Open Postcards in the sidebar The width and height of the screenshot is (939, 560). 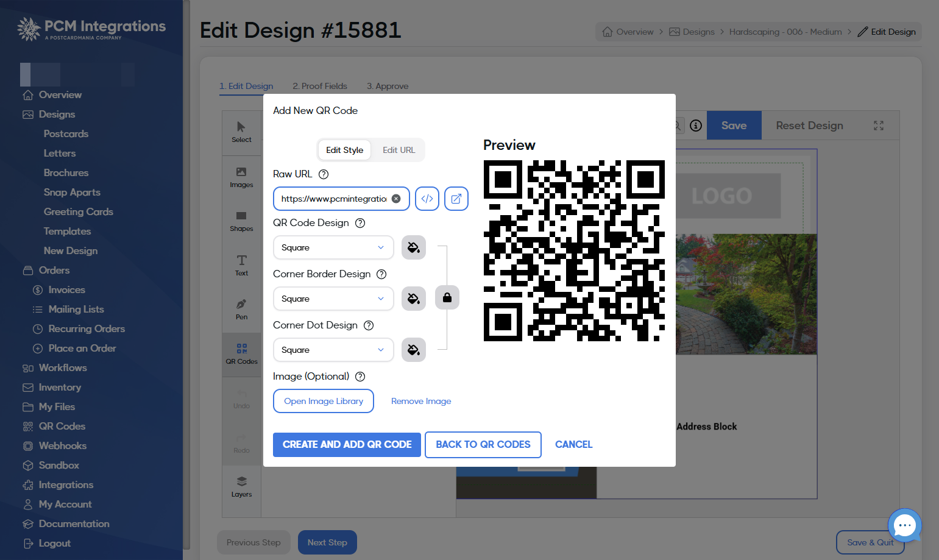point(66,133)
